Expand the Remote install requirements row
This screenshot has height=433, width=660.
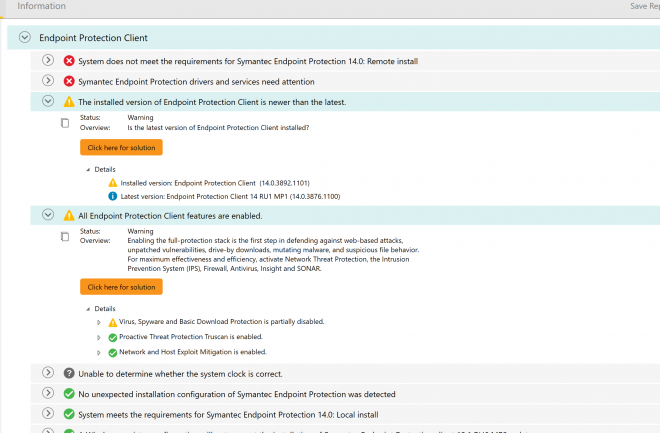pos(48,60)
